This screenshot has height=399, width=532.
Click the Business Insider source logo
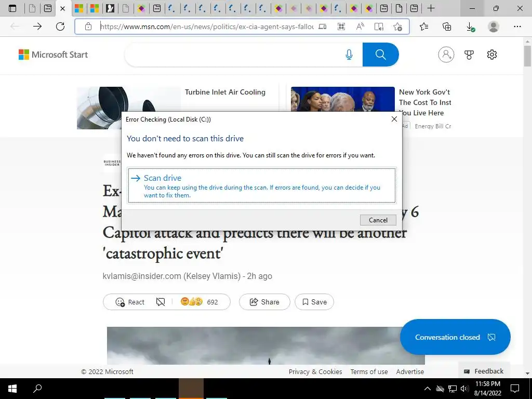(112, 163)
